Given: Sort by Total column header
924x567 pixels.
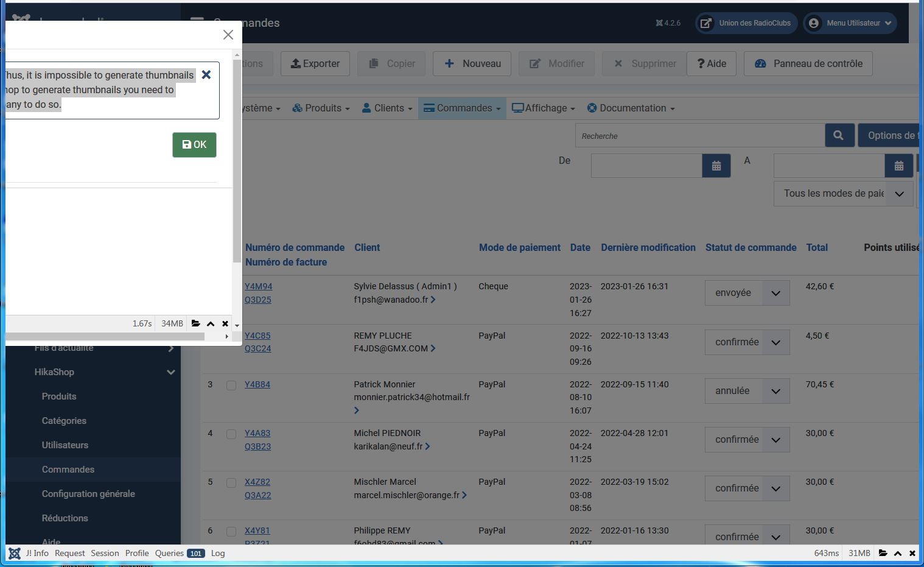Looking at the screenshot, I should 817,248.
